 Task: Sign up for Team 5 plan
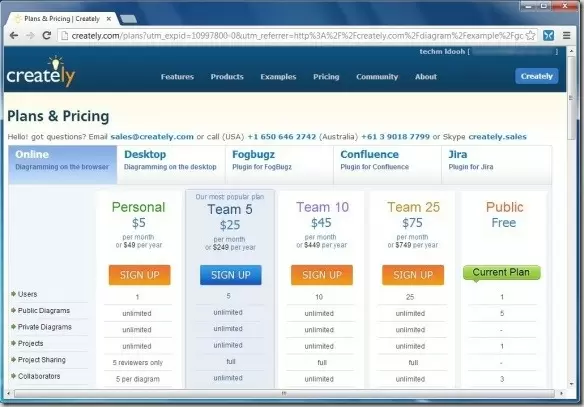(231, 275)
